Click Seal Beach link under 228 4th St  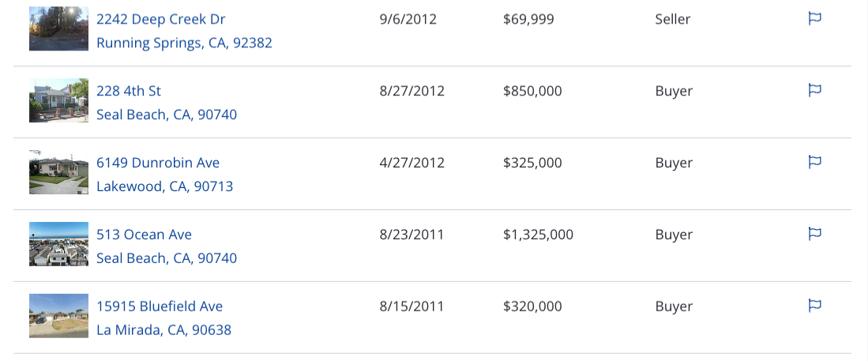(167, 115)
